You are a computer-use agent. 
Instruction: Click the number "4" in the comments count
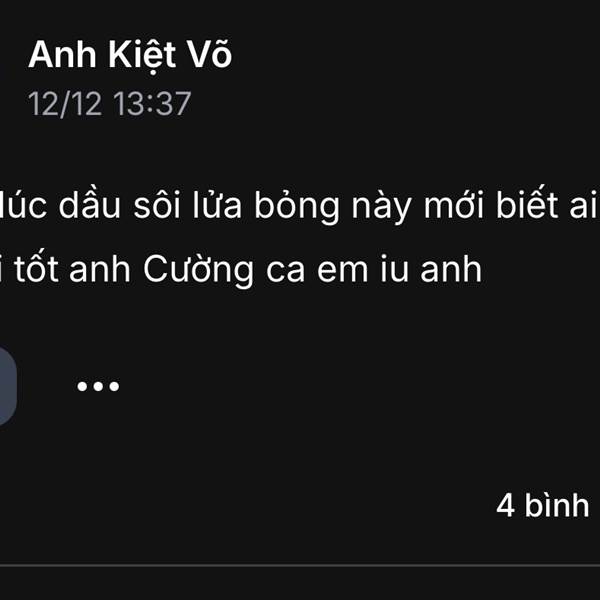click(x=505, y=505)
